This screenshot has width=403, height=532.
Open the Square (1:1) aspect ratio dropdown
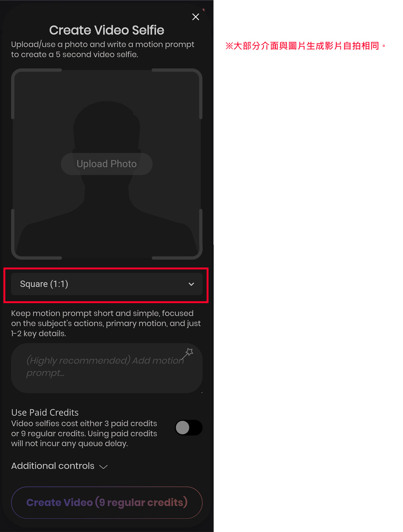pyautogui.click(x=107, y=284)
